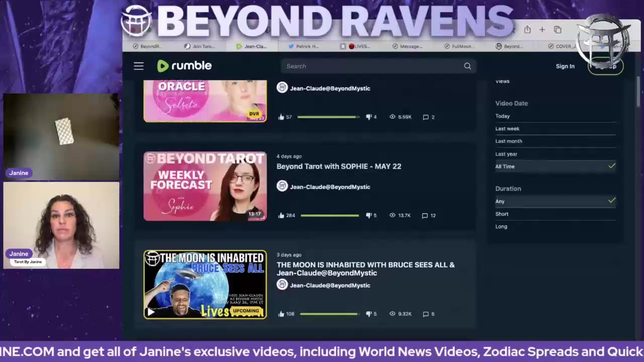Click the views eye icon showing 13.7K
Screen dimensions: 644x362
coord(392,215)
